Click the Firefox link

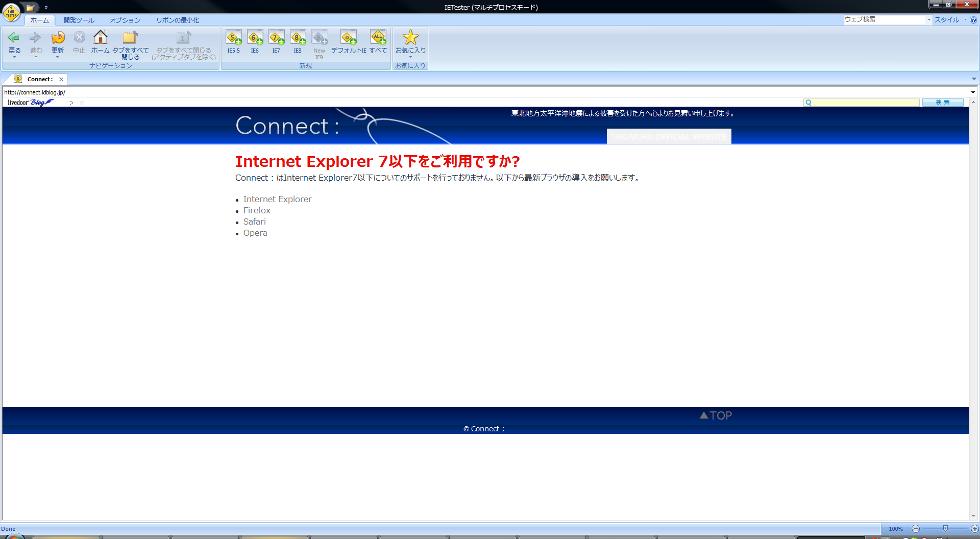(x=257, y=210)
